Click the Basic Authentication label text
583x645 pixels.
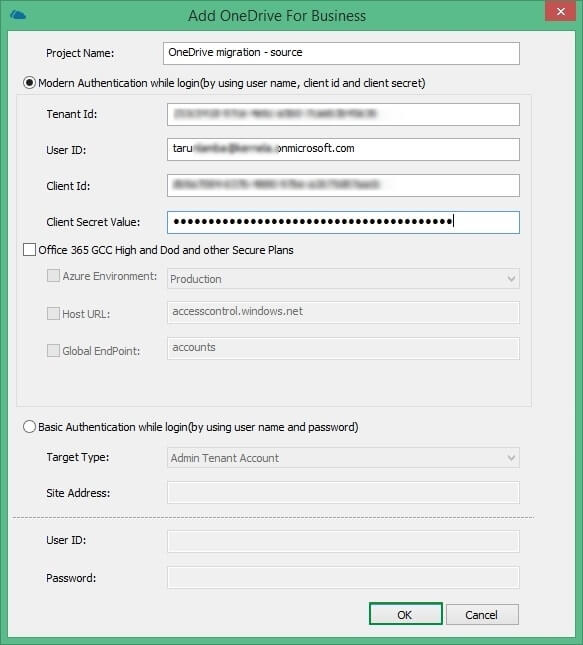pos(198,427)
